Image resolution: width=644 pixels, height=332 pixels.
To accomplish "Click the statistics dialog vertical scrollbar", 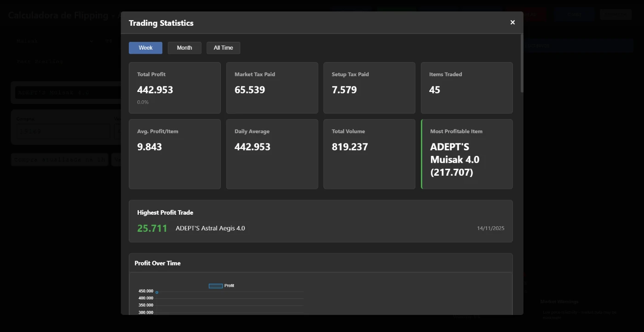I will click(521, 64).
